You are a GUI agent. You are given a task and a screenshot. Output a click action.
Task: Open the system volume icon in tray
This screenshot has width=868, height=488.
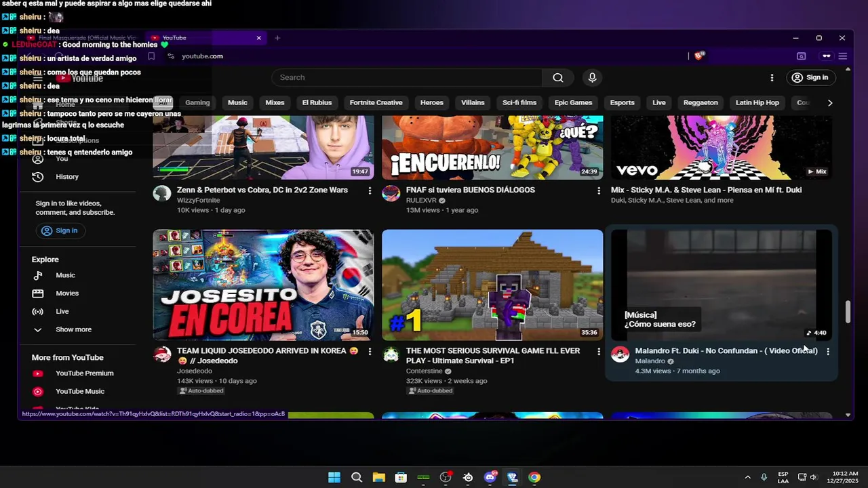(x=814, y=477)
